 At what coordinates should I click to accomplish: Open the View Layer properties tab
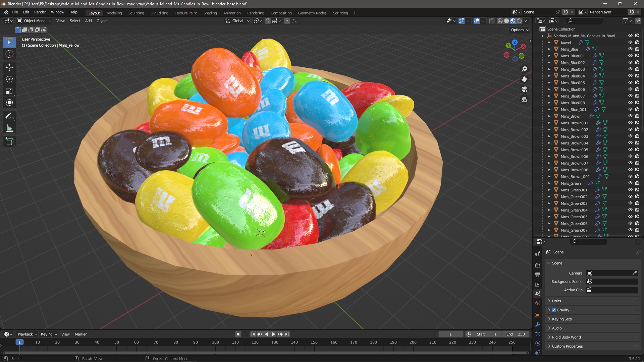click(x=538, y=284)
